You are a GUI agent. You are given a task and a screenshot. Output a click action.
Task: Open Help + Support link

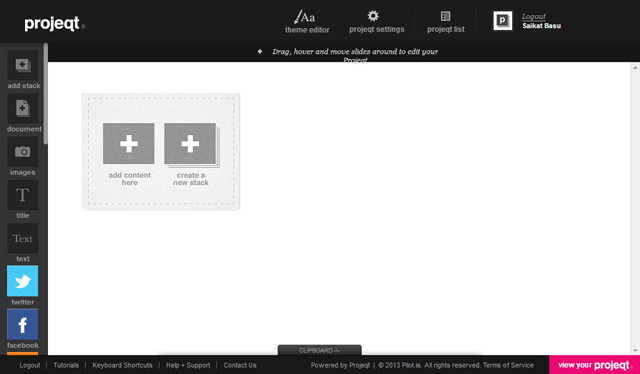tap(188, 365)
